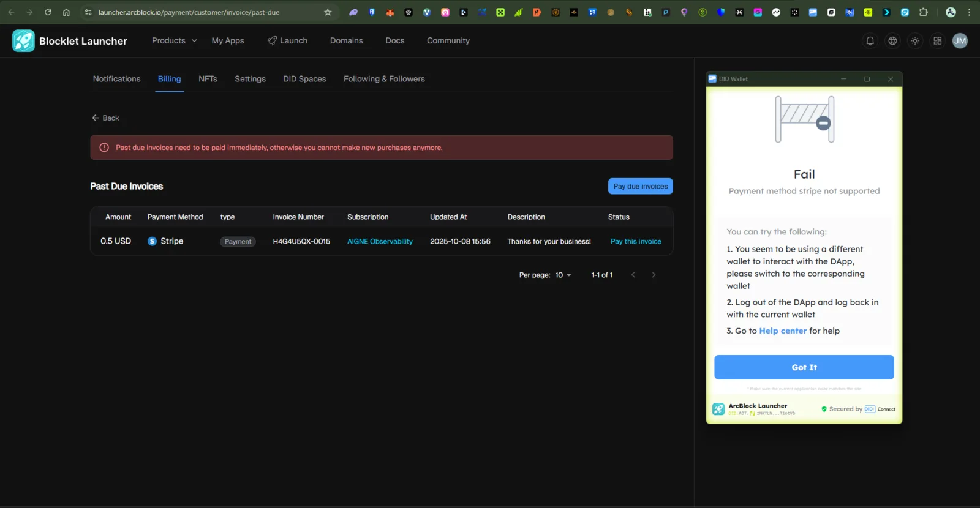Click the Pay due invoices button
This screenshot has width=980, height=508.
coord(641,186)
